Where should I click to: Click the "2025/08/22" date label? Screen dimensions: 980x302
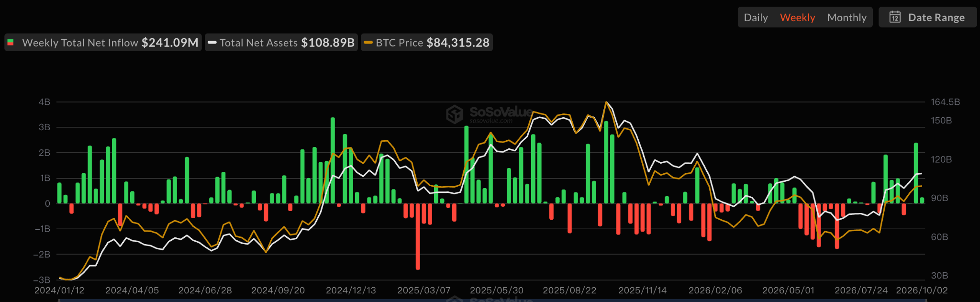569,291
